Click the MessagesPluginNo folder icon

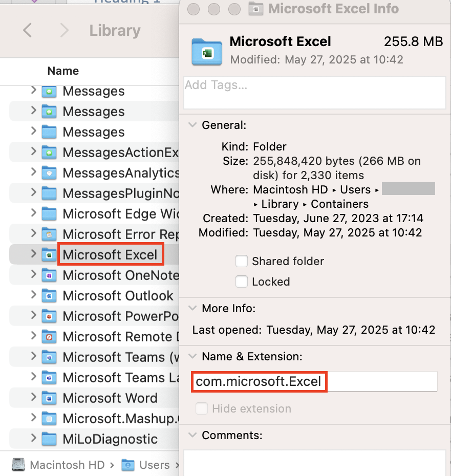[49, 193]
